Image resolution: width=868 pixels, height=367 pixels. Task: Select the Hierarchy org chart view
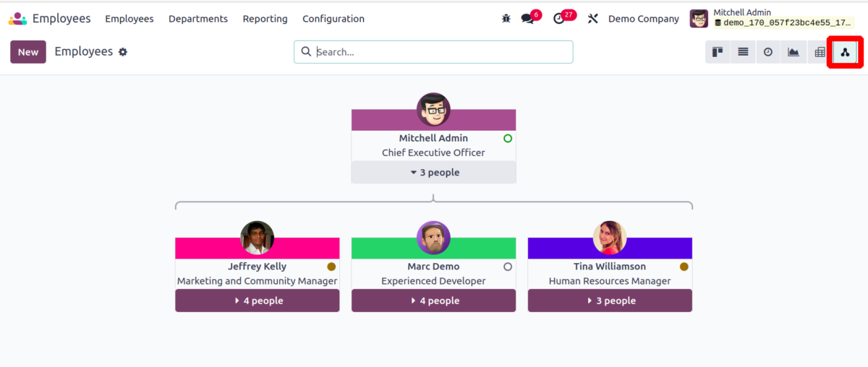point(845,52)
